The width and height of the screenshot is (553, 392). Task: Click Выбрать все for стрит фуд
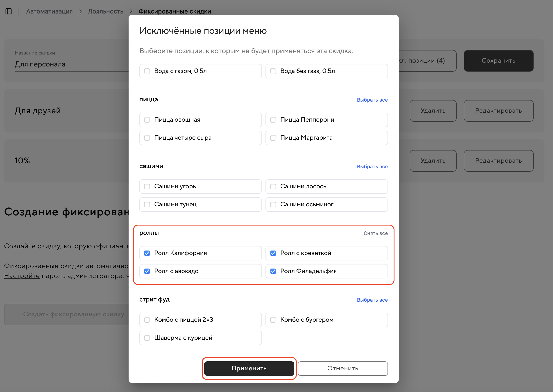coord(372,300)
